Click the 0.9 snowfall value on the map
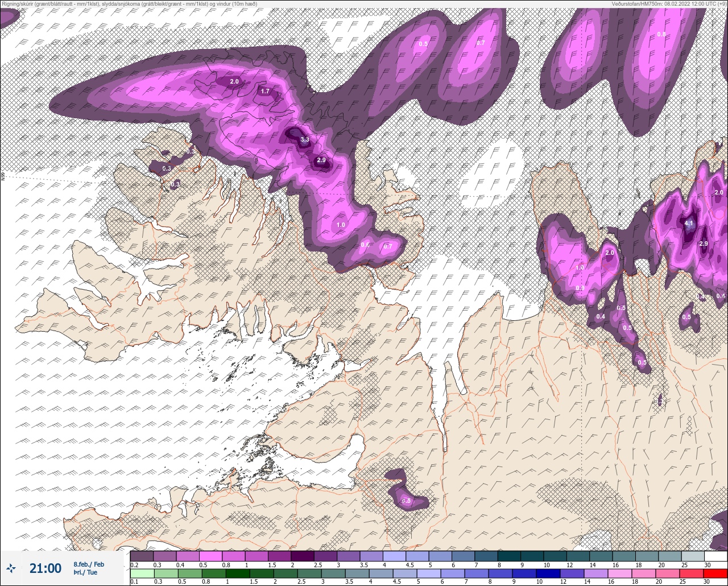Screen dimensions: 728x586 [x=580, y=288]
